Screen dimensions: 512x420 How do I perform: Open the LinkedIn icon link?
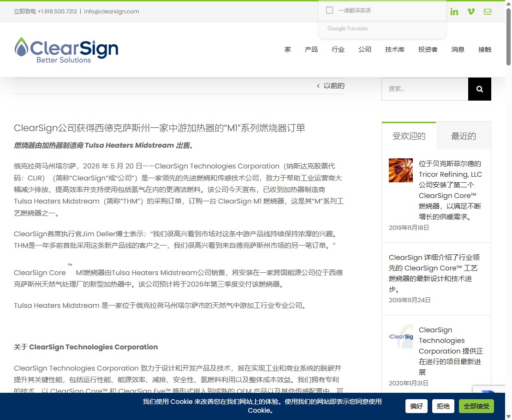[454, 12]
